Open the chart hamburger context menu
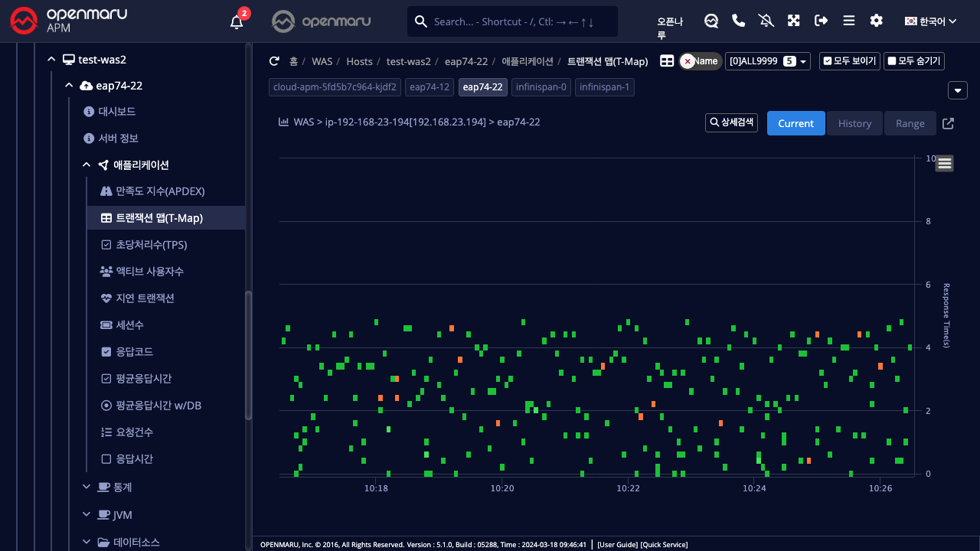The image size is (980, 551). click(x=944, y=163)
